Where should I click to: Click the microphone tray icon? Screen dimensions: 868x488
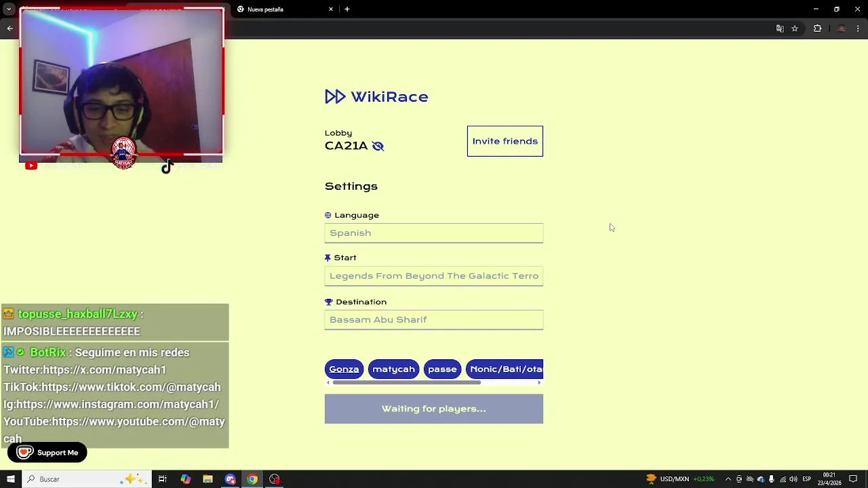pyautogui.click(x=772, y=479)
